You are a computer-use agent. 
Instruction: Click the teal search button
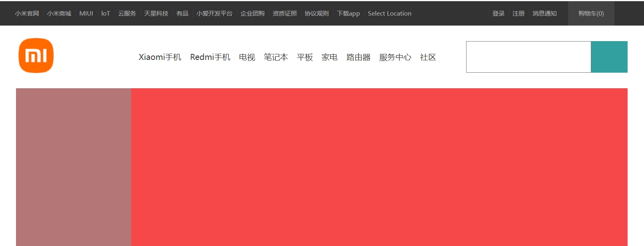click(x=609, y=57)
